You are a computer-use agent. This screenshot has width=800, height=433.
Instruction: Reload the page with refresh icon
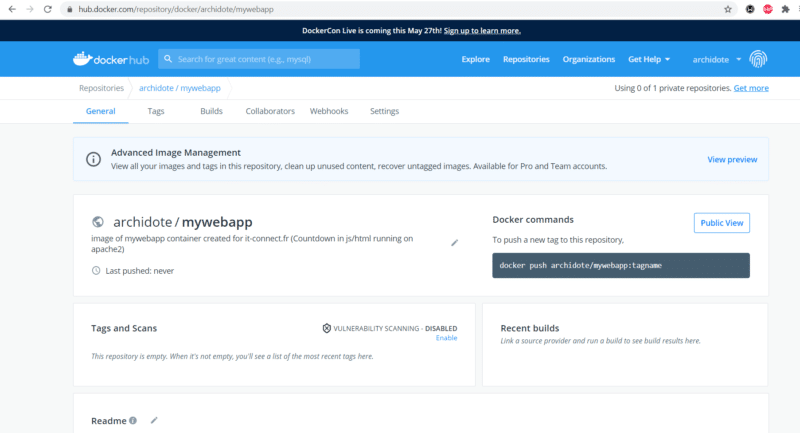pos(47,9)
